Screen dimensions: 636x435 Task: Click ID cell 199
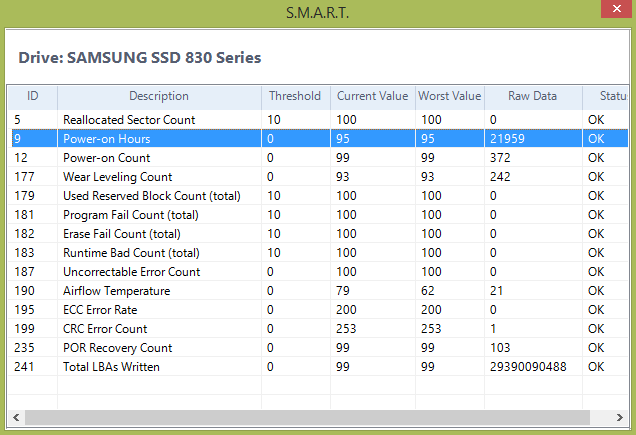[x=24, y=329]
